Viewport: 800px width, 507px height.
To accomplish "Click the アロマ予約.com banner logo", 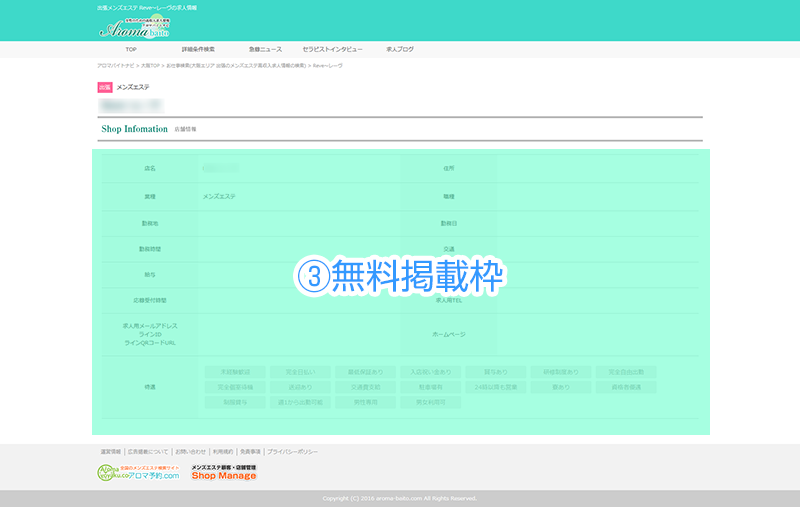I will pyautogui.click(x=138, y=473).
